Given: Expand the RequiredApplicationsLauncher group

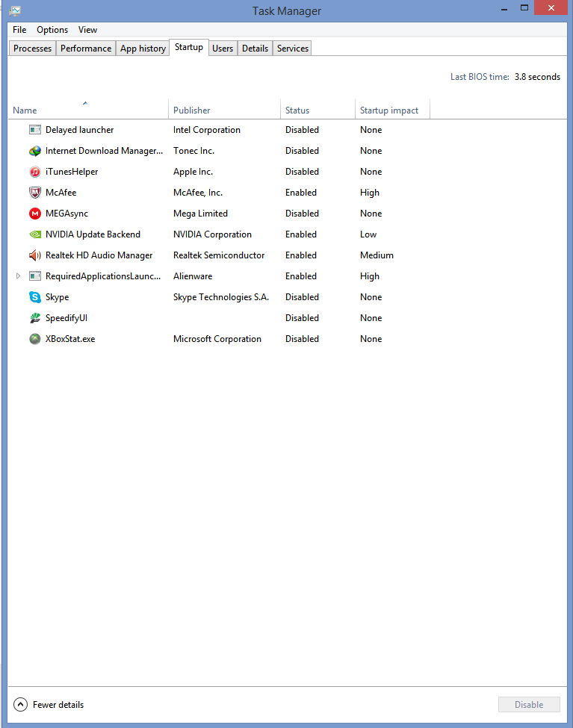Looking at the screenshot, I should click(x=18, y=276).
